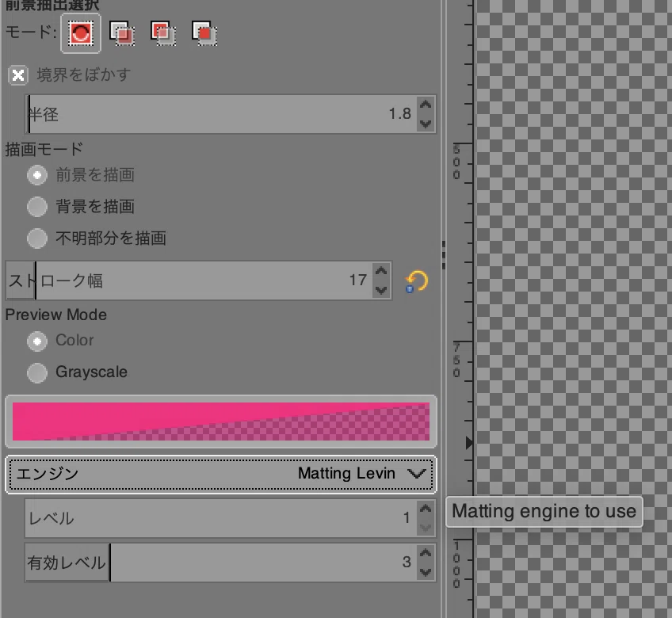Open the pink preview color swatch
The width and height of the screenshot is (672, 618).
(221, 422)
